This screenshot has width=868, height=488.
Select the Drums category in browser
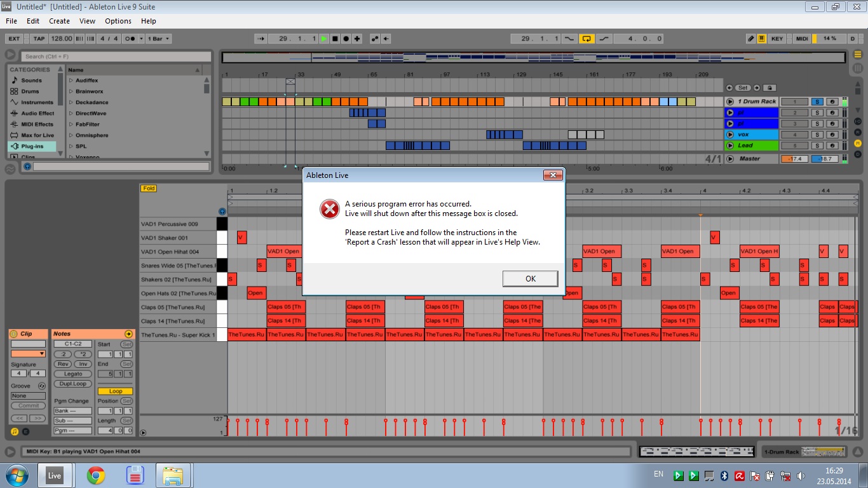tap(31, 91)
